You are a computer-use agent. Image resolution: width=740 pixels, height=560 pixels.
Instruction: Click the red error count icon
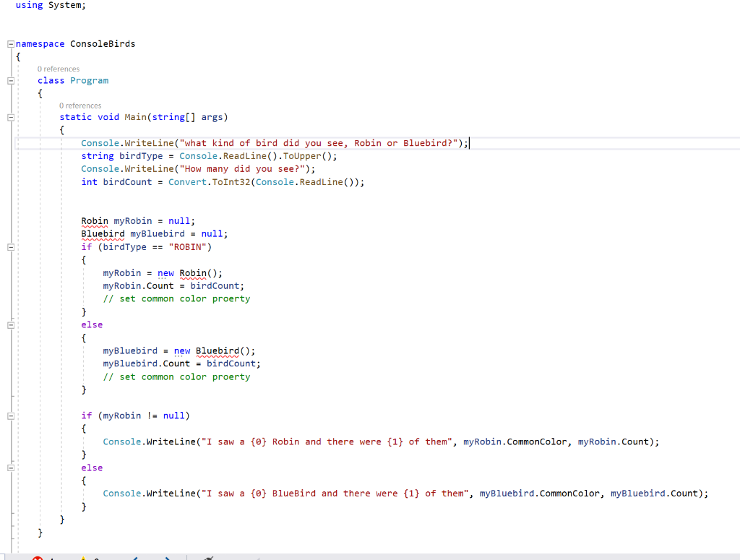pyautogui.click(x=38, y=558)
